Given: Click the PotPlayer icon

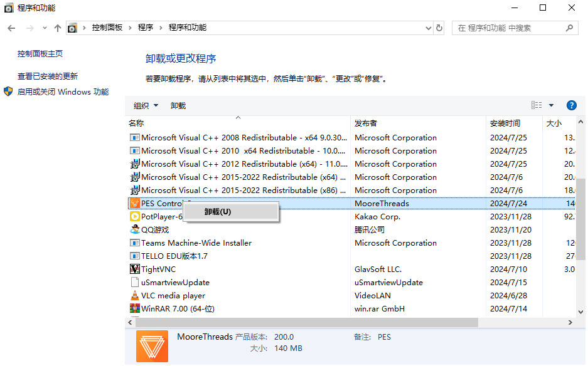Looking at the screenshot, I should coord(135,216).
